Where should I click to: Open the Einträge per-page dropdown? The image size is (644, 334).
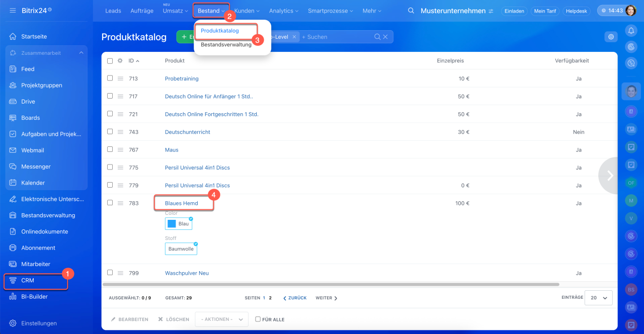click(599, 298)
